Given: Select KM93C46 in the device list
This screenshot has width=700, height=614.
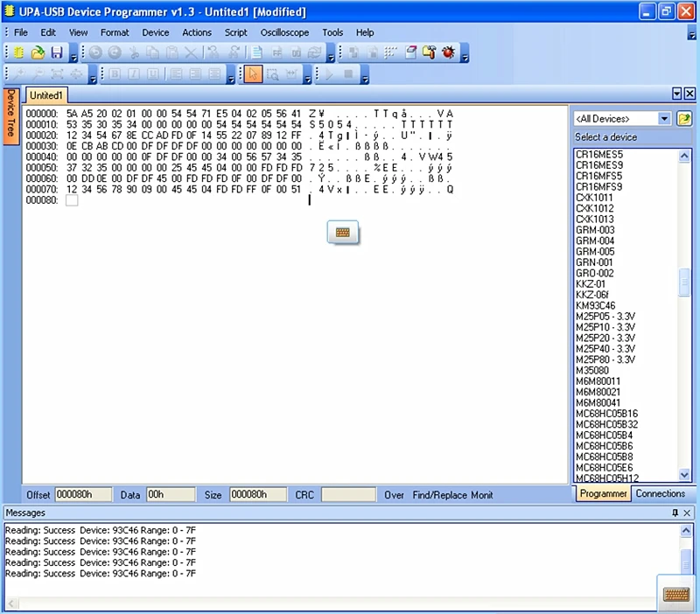Looking at the screenshot, I should (x=596, y=305).
